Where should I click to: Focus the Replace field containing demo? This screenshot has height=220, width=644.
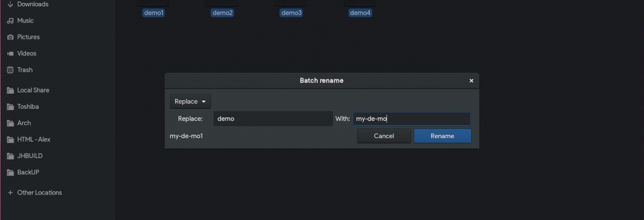pyautogui.click(x=273, y=118)
